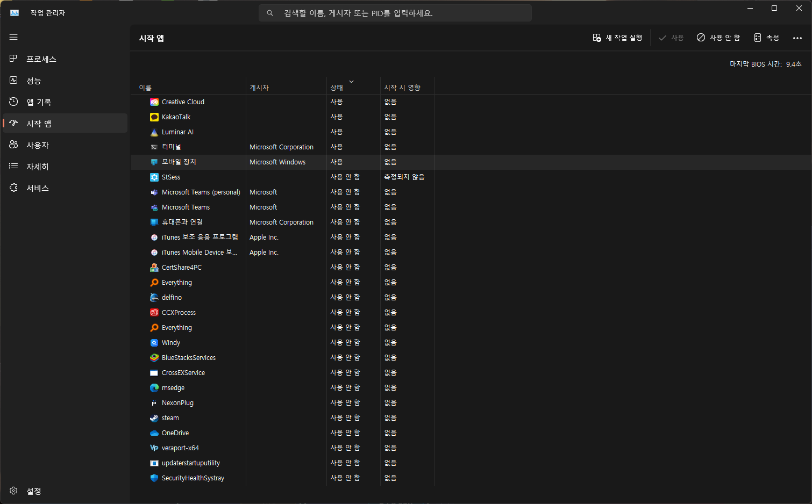Open 설정 (Settings) in the sidebar
Image resolution: width=812 pixels, height=504 pixels.
pyautogui.click(x=65, y=491)
